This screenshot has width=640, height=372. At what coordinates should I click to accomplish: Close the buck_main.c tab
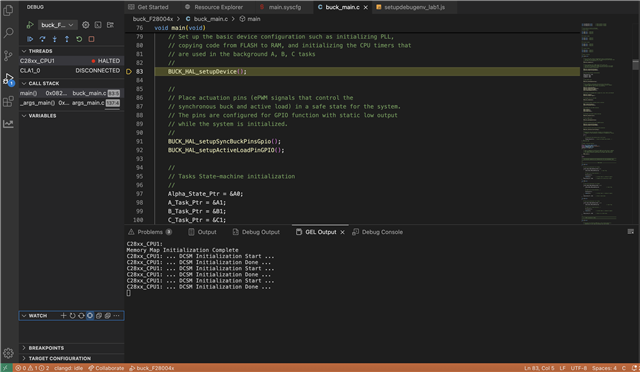coord(366,7)
